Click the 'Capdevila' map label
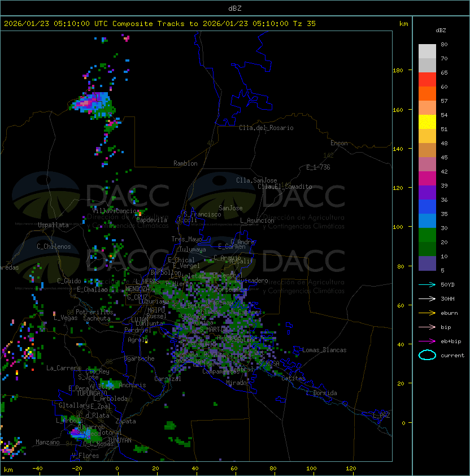 click(151, 220)
